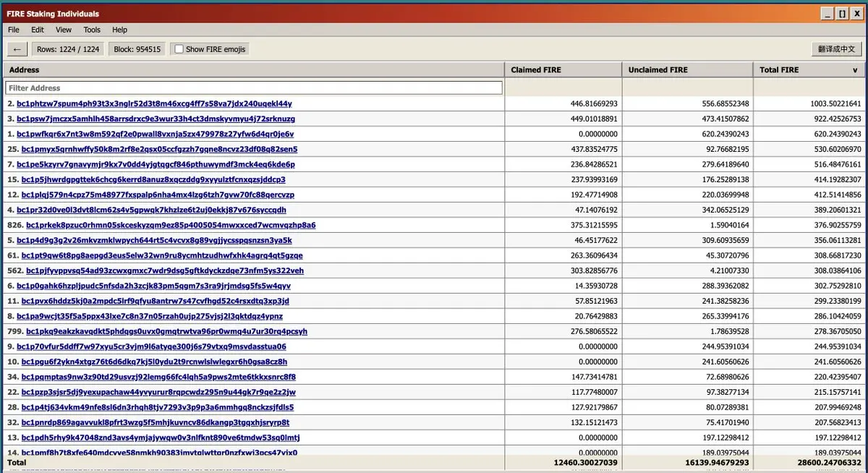Open address link bc1phtzw7spum4ph93t3x3nglr52d3t8m46xcg4ff7s58va7jdx240uqekl44y
868x473 pixels.
coord(154,103)
